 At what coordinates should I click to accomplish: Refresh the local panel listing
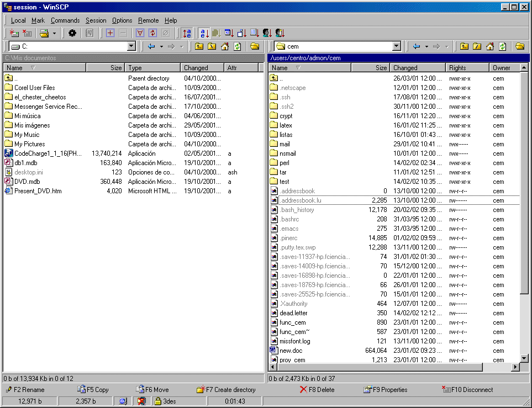pos(238,46)
